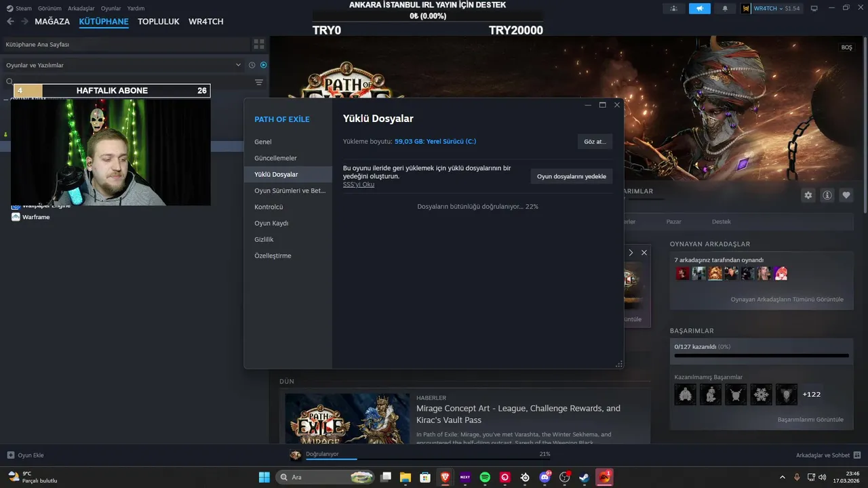Screen dimensions: 868x488
Task: Open the blue announcements megaphone button
Action: (x=699, y=8)
